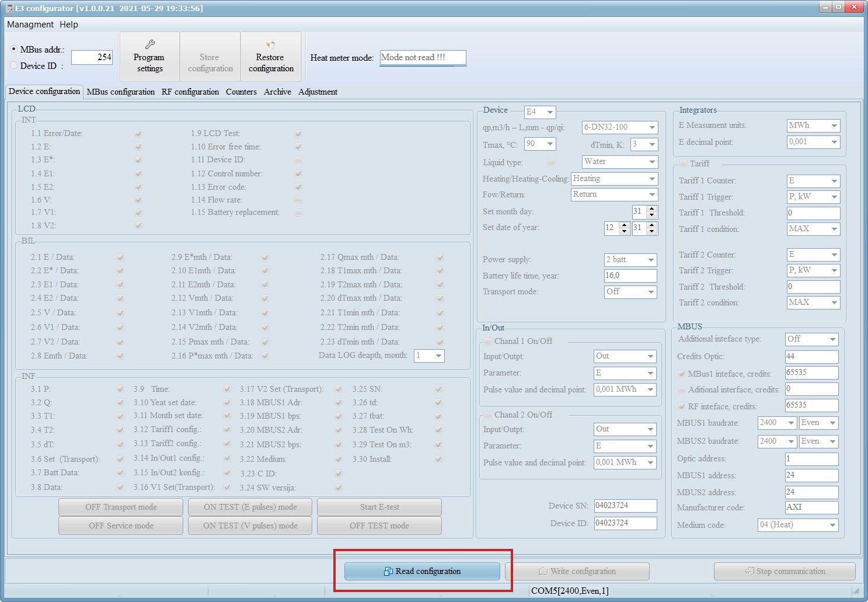Select the MBus addr. radio button

14,49
